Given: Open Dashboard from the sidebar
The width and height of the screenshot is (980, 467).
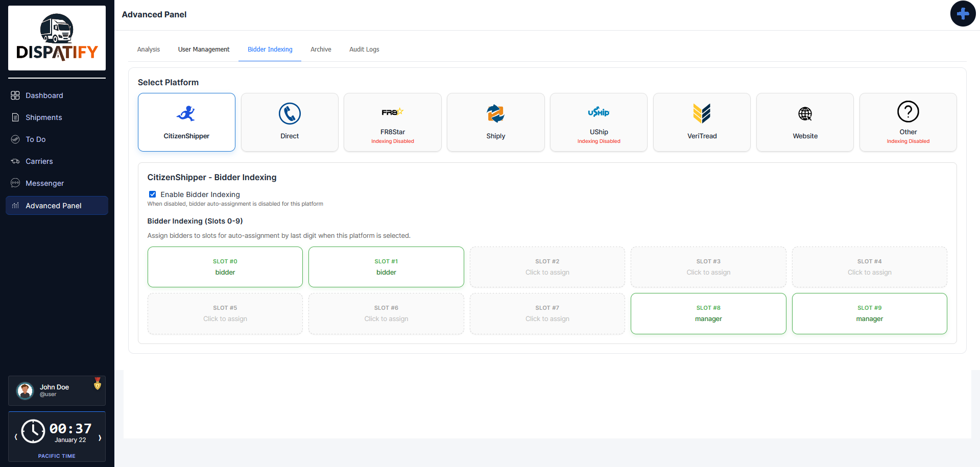Looking at the screenshot, I should coord(57,95).
